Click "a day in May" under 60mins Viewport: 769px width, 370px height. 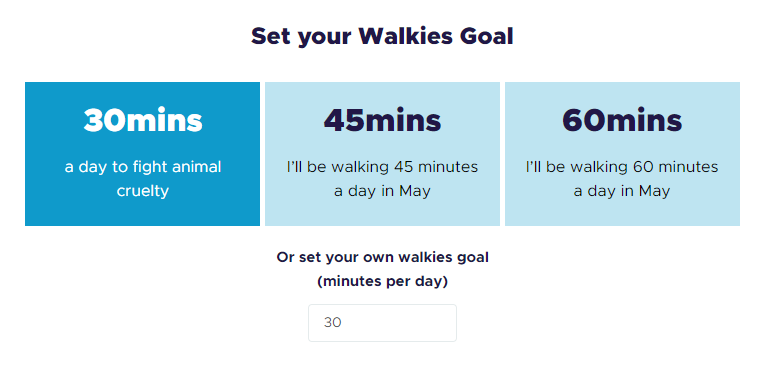[622, 191]
